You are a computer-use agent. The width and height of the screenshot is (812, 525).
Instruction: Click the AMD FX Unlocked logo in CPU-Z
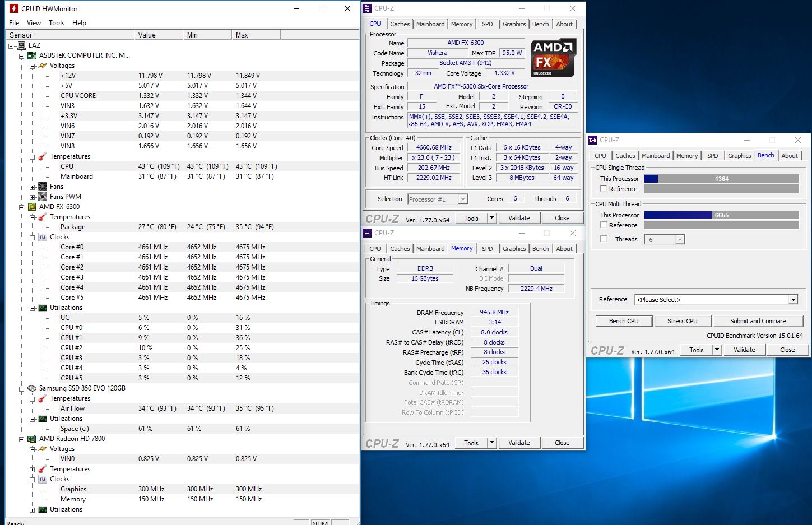[553, 58]
